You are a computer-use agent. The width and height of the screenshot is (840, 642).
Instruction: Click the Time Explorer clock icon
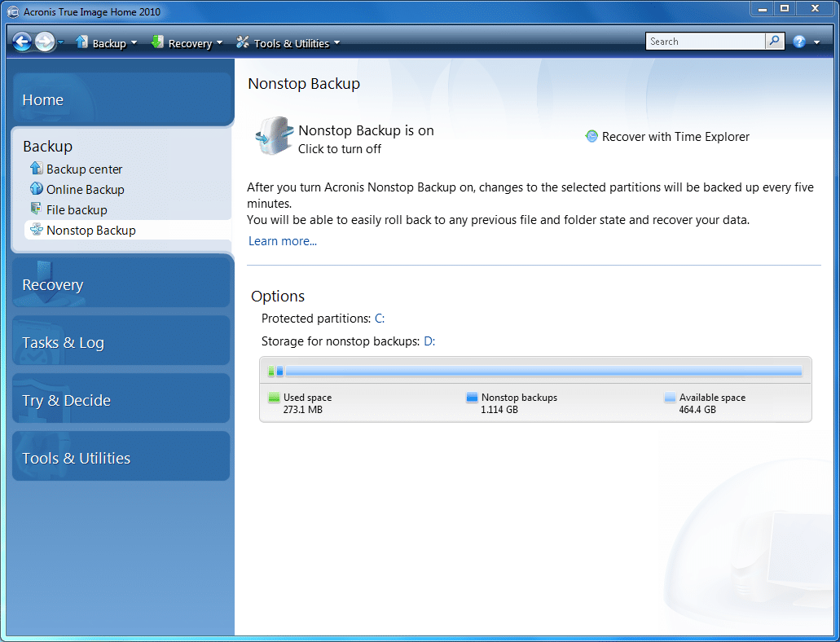(x=592, y=136)
